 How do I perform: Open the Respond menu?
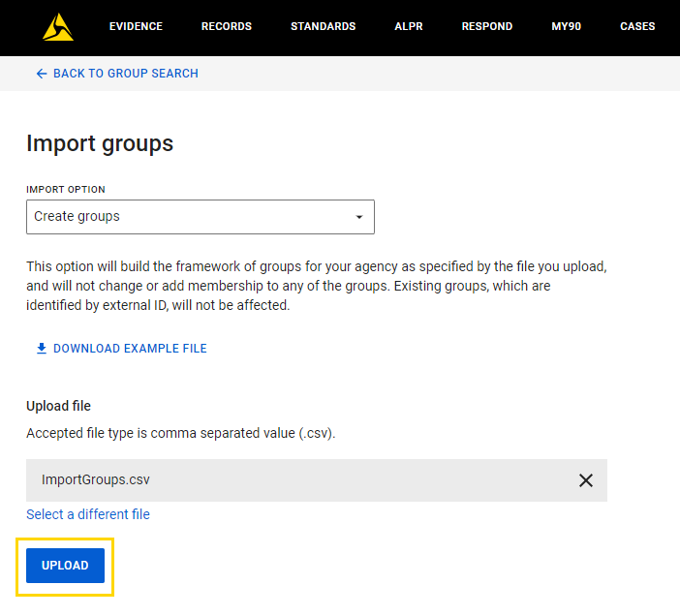[x=487, y=26]
